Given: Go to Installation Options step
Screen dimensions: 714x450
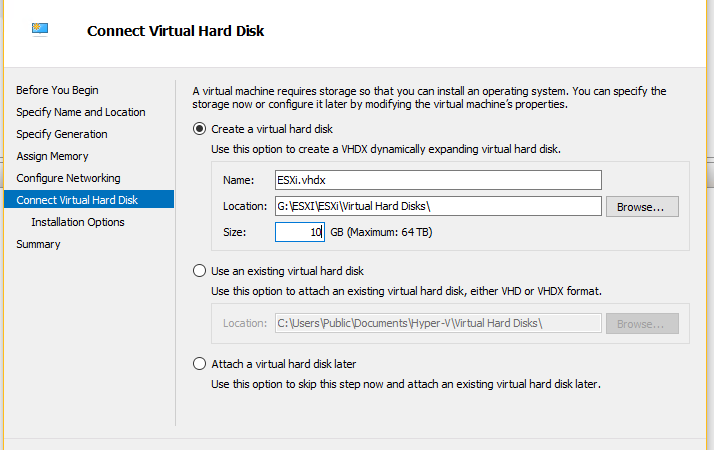Looking at the screenshot, I should [x=78, y=222].
